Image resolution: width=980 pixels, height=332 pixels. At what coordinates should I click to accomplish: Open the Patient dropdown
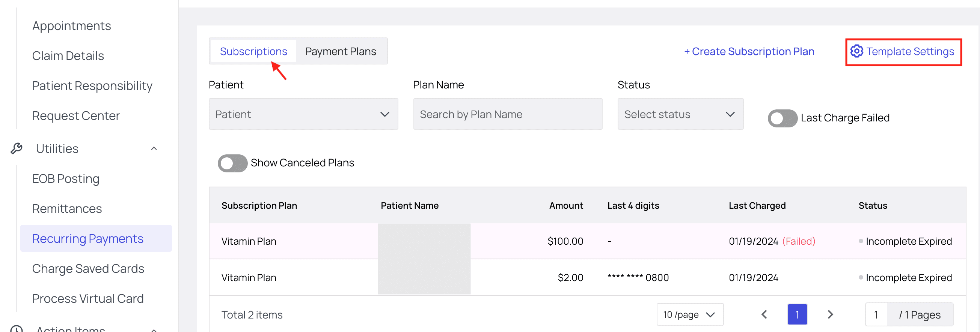pyautogui.click(x=303, y=114)
